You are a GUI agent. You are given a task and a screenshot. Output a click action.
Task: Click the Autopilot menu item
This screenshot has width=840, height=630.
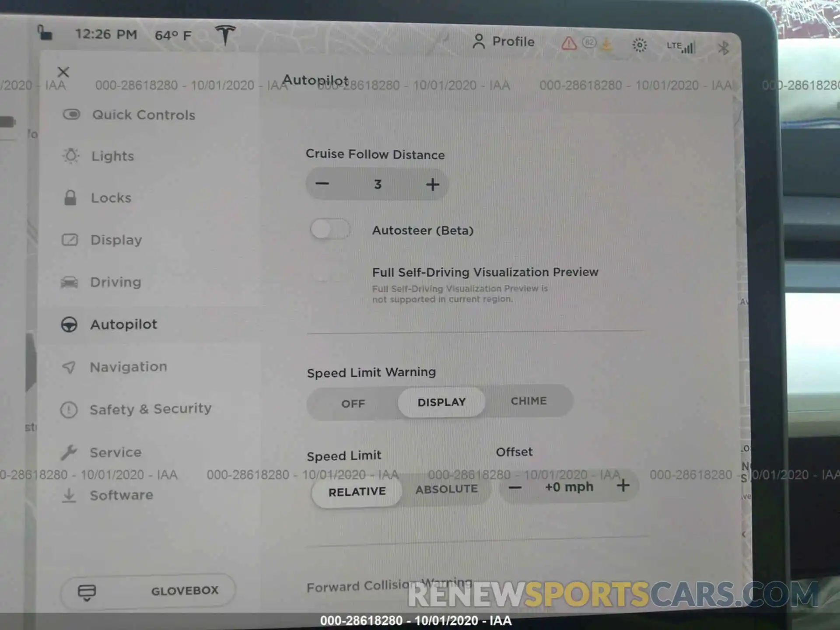[123, 324]
